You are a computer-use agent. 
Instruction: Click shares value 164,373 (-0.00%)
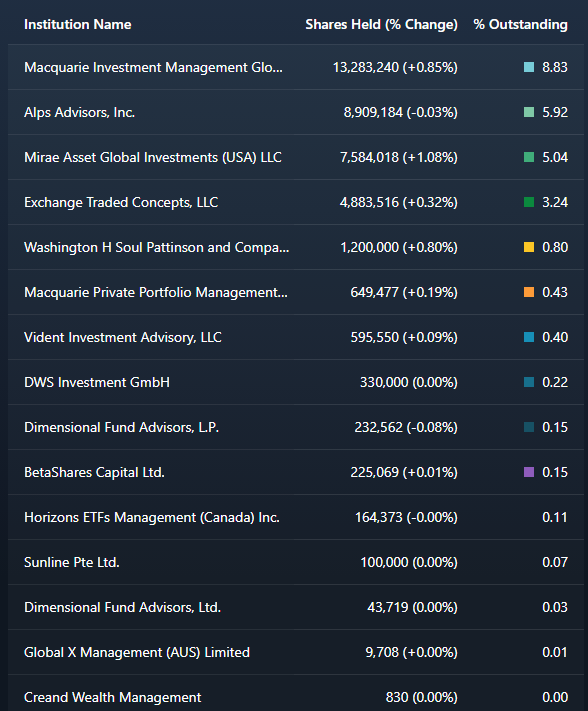[406, 517]
